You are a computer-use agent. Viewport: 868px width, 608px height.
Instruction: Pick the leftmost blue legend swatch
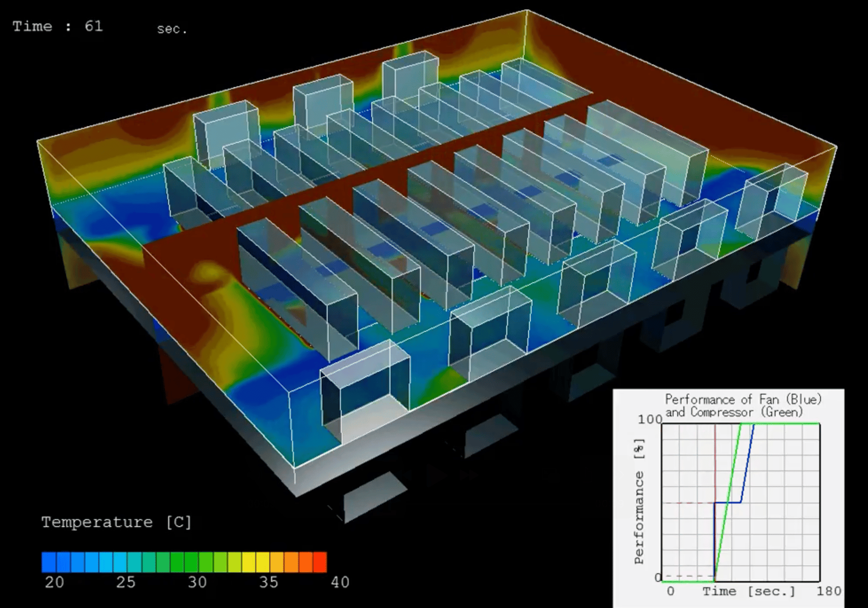[x=48, y=562]
